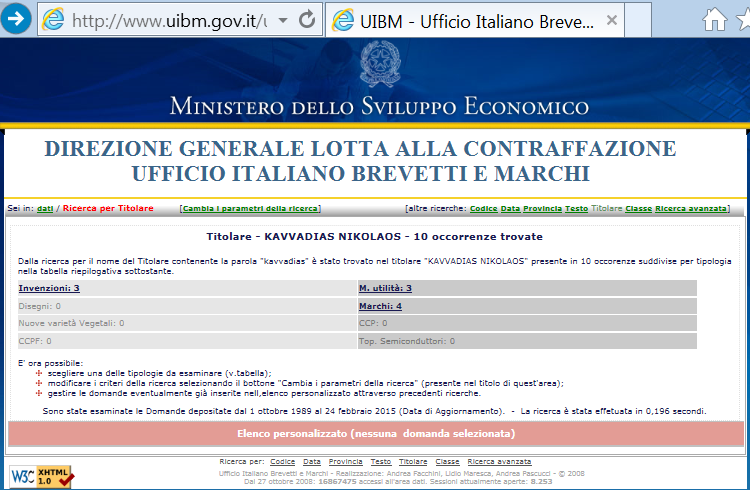
Task: Click the W3C XHTML 1.0 badge
Action: pyautogui.click(x=42, y=477)
